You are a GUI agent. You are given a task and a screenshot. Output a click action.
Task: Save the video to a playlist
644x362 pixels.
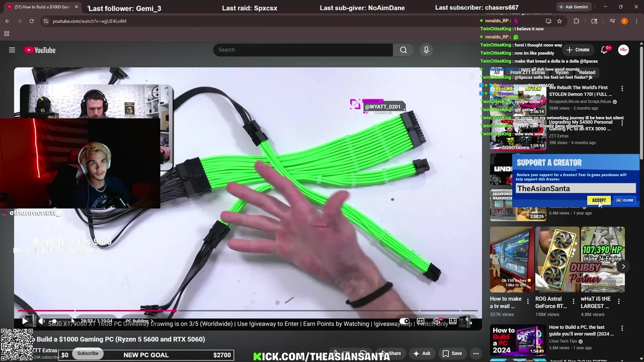[x=452, y=353]
